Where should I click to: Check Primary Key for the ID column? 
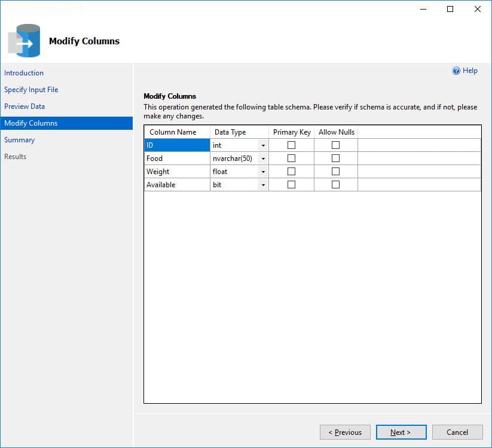point(291,145)
